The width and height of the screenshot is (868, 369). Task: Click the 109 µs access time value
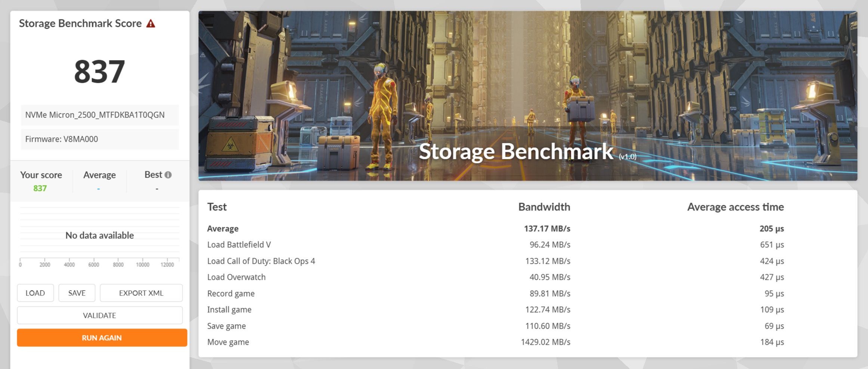click(x=772, y=310)
